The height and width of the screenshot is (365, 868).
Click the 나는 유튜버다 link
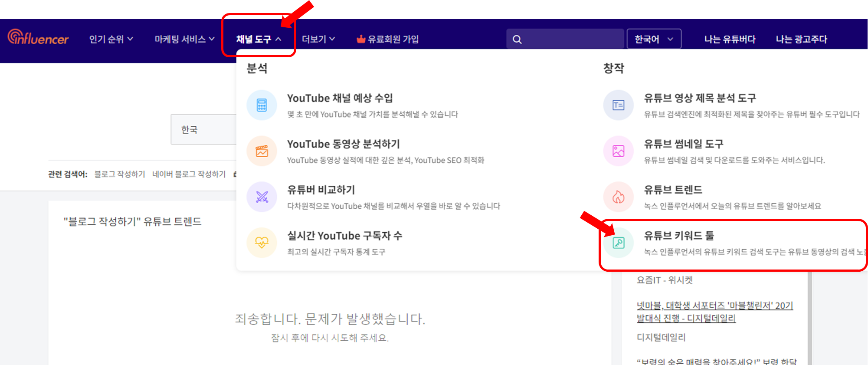[x=730, y=39]
